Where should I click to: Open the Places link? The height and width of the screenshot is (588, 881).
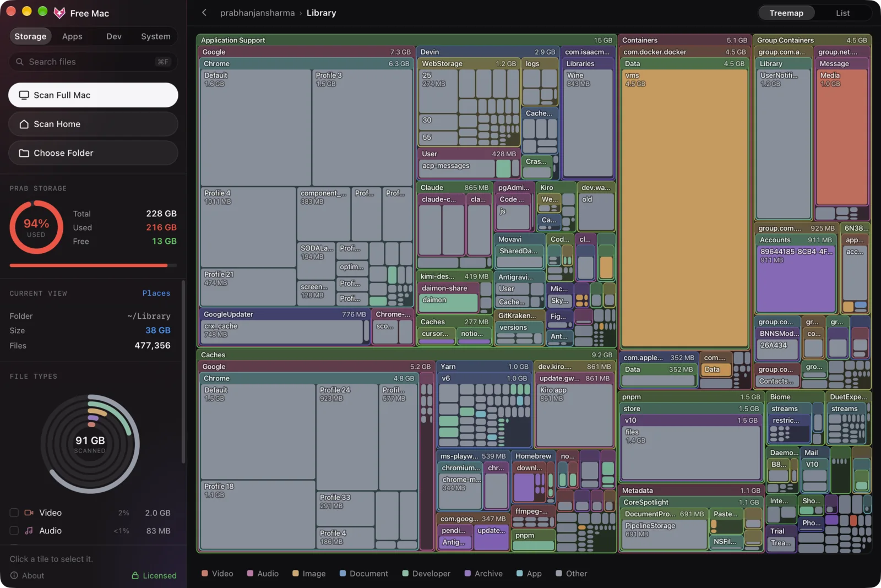pos(156,293)
